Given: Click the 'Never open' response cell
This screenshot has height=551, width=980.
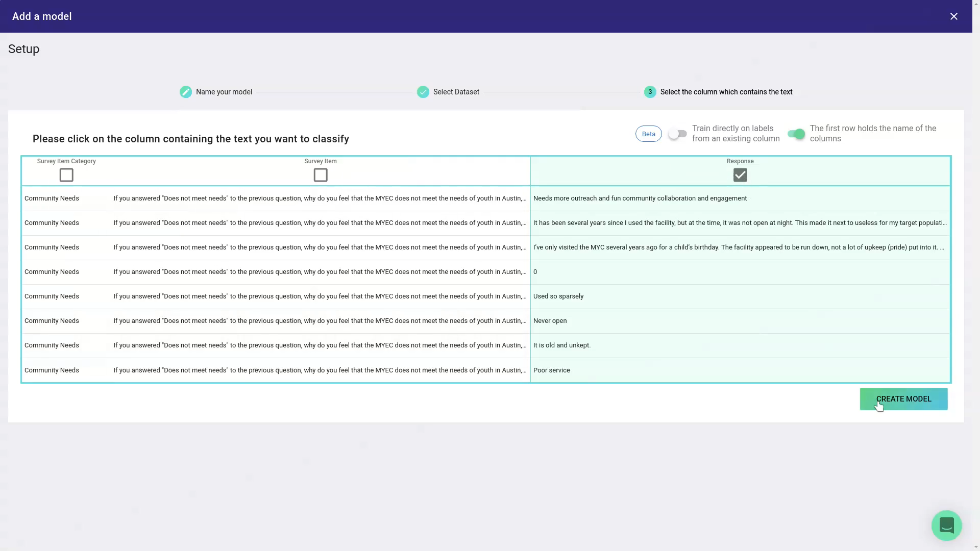Looking at the screenshot, I should (550, 321).
